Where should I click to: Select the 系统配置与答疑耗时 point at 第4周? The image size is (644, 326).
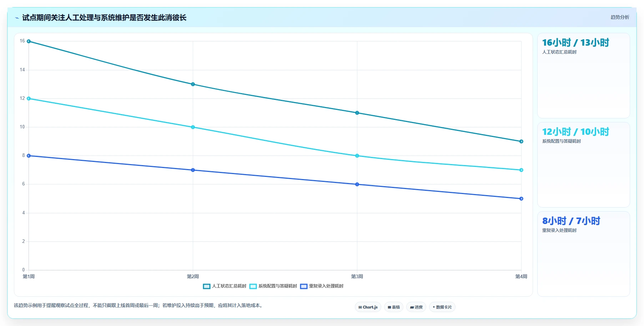tap(521, 170)
